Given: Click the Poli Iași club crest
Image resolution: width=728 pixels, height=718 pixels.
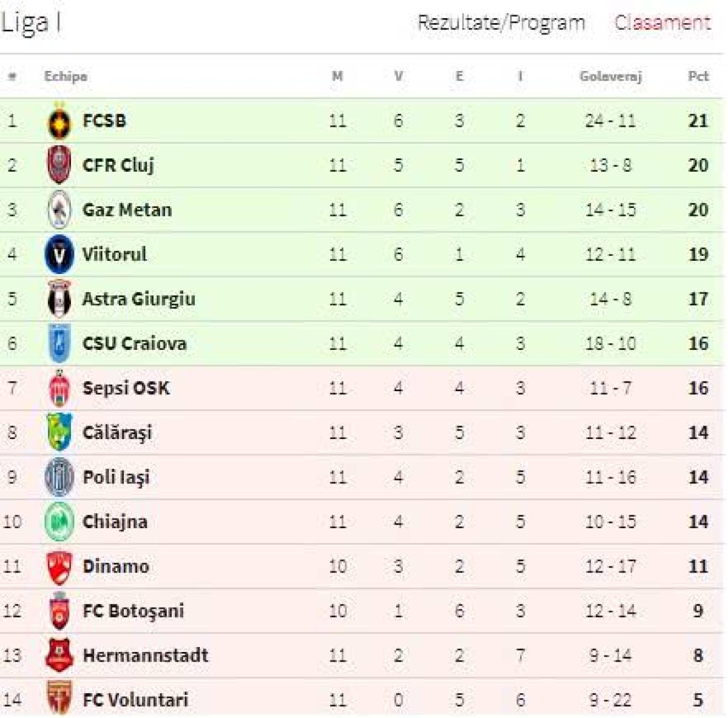Looking at the screenshot, I should point(59,477).
